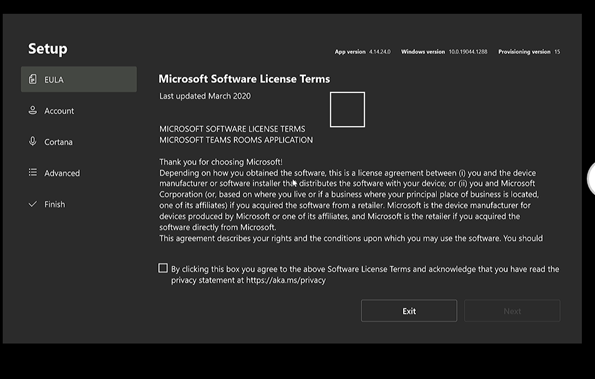
Task: Click the EULA document icon in sidebar
Action: (33, 79)
